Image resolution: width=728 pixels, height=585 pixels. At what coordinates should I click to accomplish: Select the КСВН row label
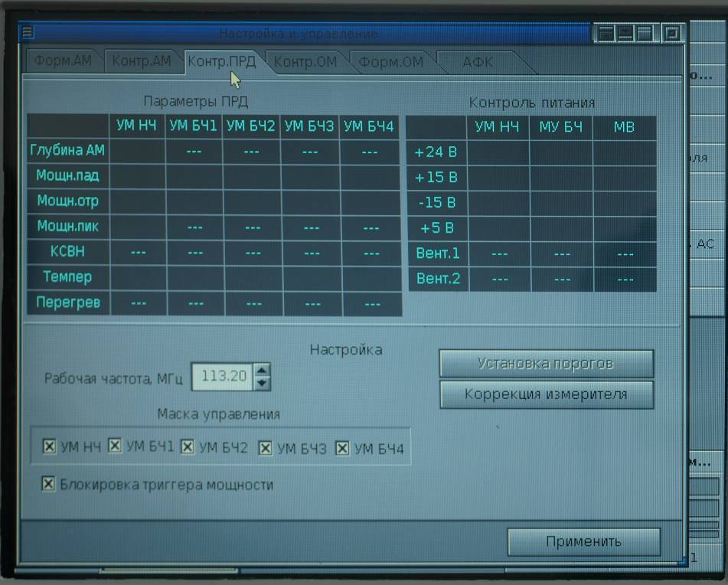tap(68, 251)
